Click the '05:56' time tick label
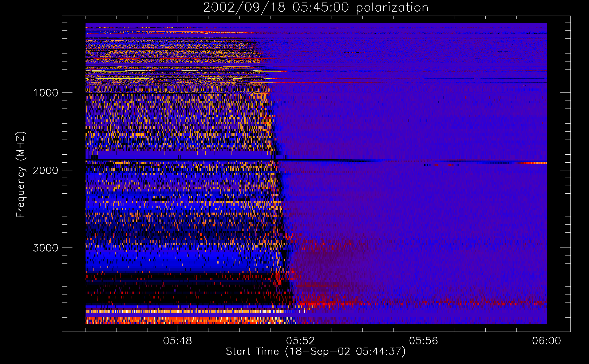The height and width of the screenshot is (364, 589). (424, 341)
